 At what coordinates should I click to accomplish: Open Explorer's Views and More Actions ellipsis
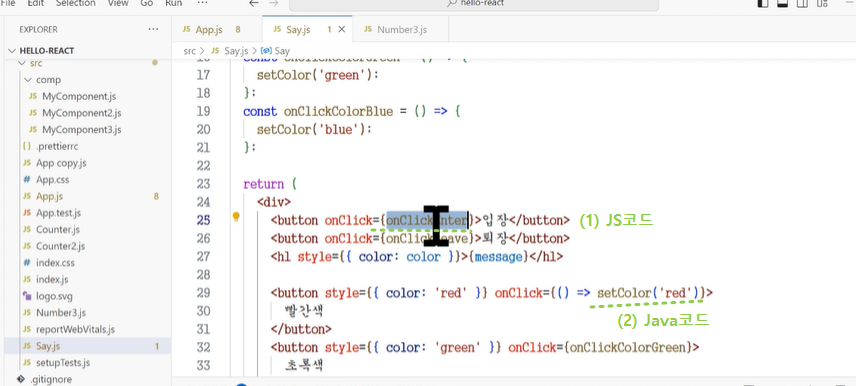(x=153, y=29)
